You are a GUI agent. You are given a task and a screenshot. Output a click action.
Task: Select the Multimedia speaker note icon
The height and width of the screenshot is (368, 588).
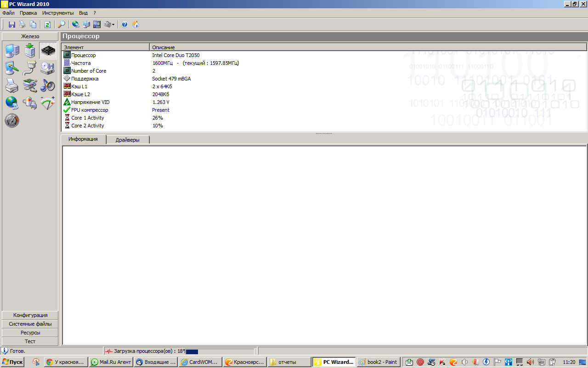[x=48, y=86]
